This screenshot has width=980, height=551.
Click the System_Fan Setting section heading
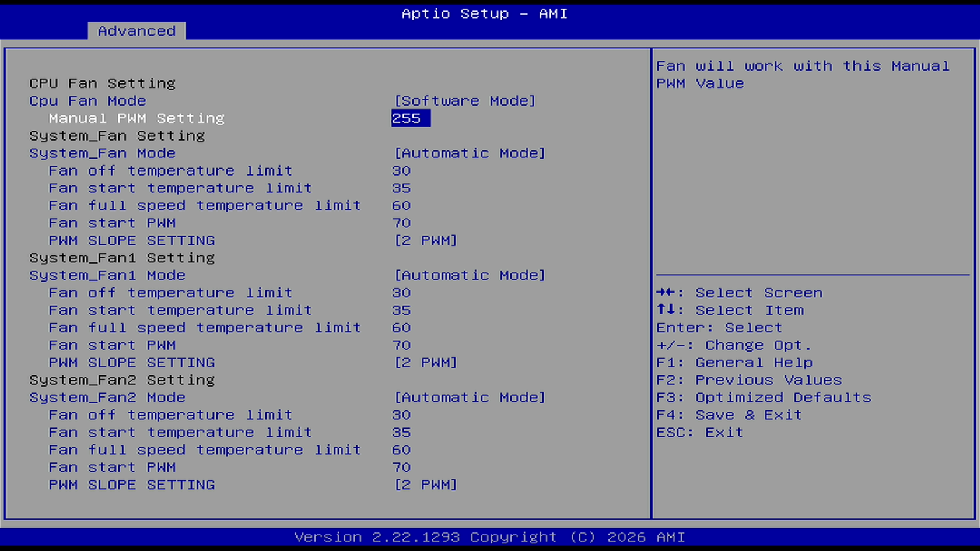coord(117,136)
